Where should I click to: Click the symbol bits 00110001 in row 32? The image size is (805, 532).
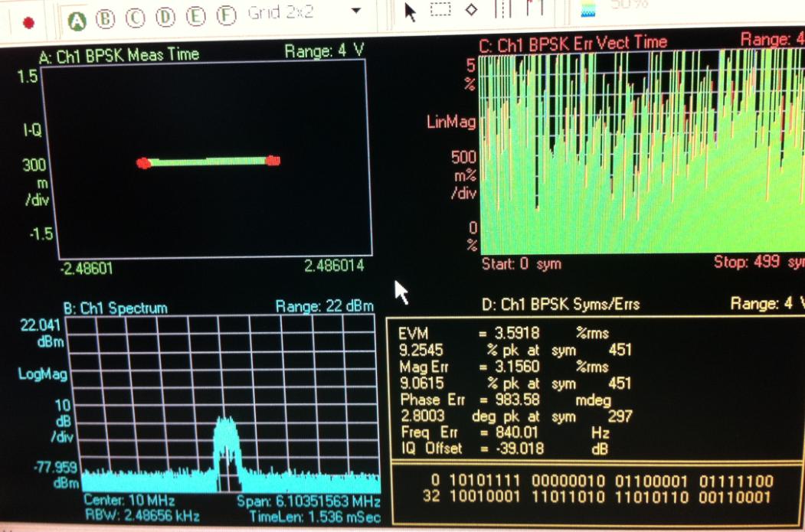(x=735, y=497)
